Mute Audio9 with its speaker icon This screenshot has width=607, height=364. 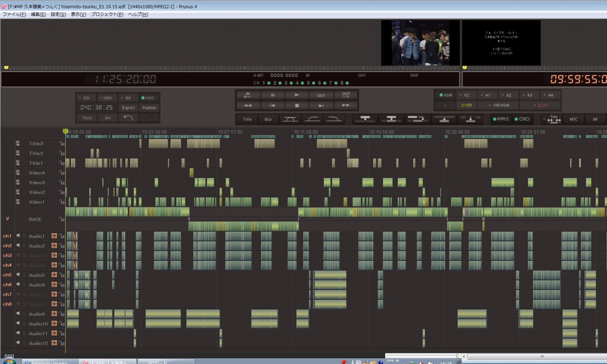point(18,313)
